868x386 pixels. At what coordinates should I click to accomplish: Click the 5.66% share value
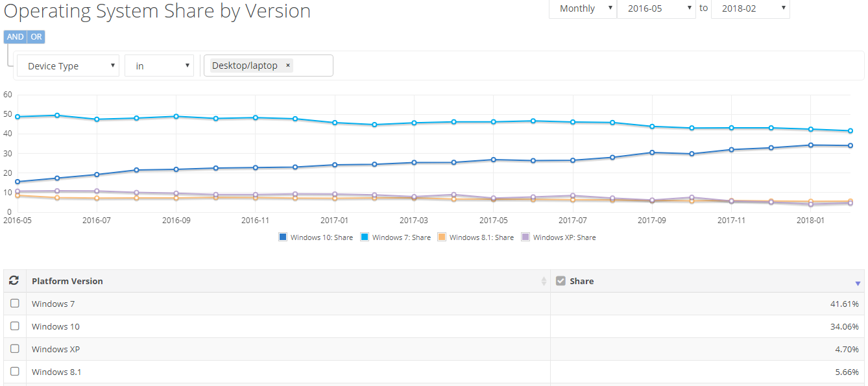click(x=847, y=372)
